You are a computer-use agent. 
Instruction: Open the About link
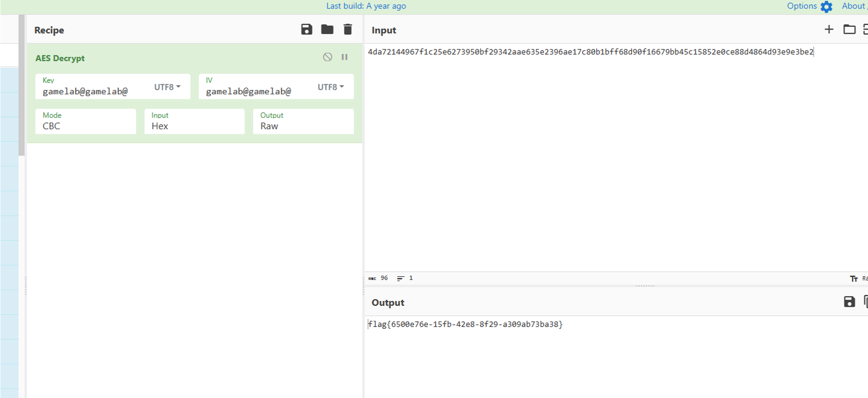(854, 6)
